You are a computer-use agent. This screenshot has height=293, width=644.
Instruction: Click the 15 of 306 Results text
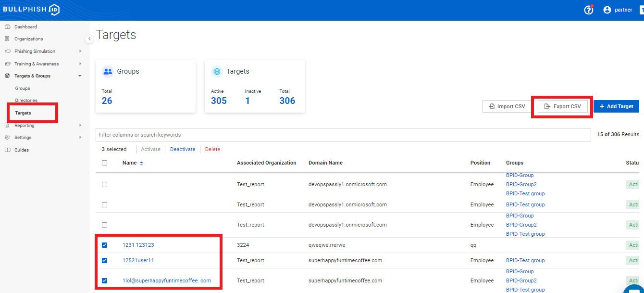[x=618, y=135]
